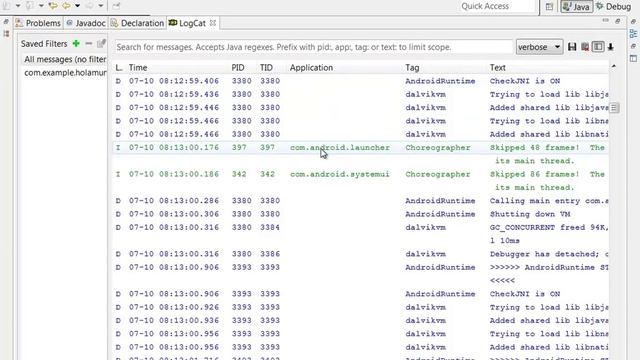Click the Time column header
The height and width of the screenshot is (360, 640).
coord(138,68)
